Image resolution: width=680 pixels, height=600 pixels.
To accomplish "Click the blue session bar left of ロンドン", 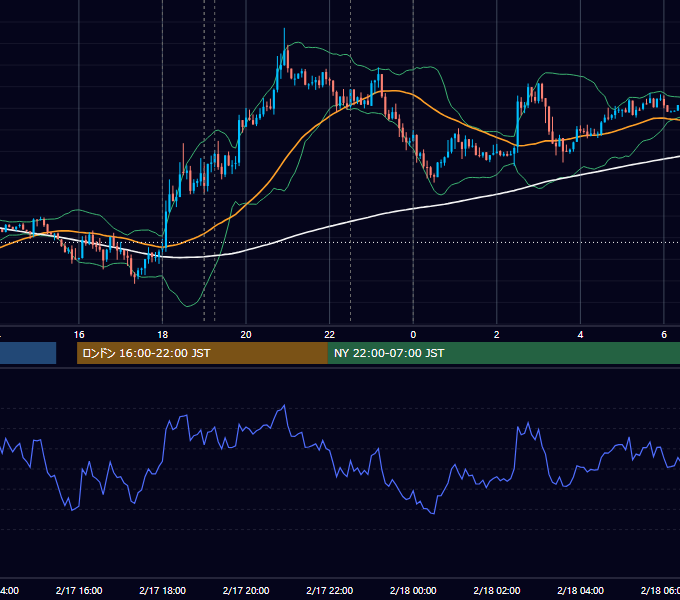I will point(28,353).
